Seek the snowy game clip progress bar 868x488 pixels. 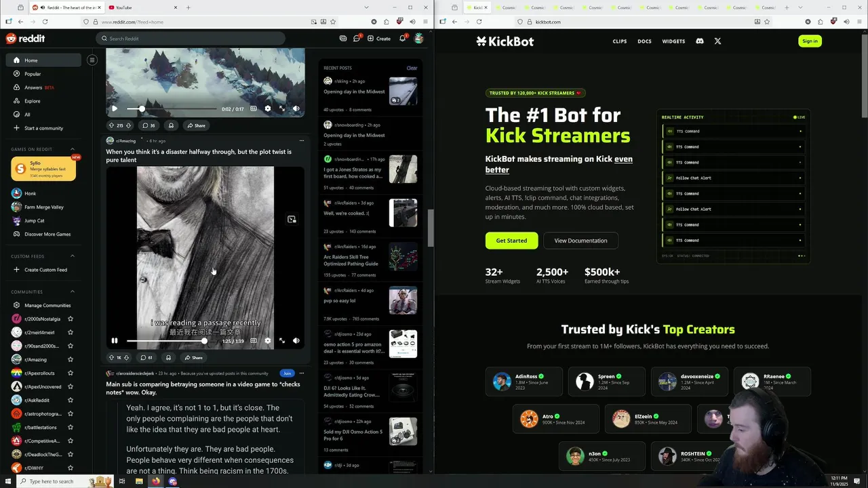[x=171, y=108]
